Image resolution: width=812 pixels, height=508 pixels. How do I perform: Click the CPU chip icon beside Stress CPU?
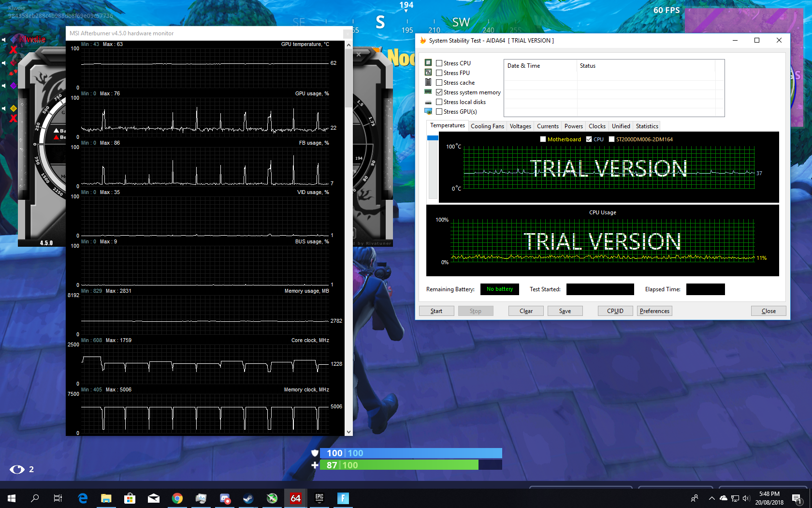click(x=428, y=62)
